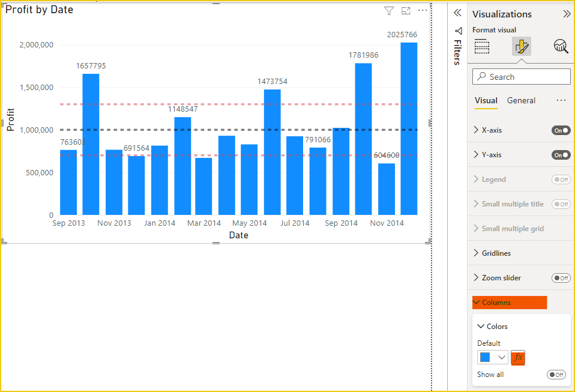Image resolution: width=575 pixels, height=392 pixels.
Task: Click the Filters funnel pane icon
Action: point(457,31)
